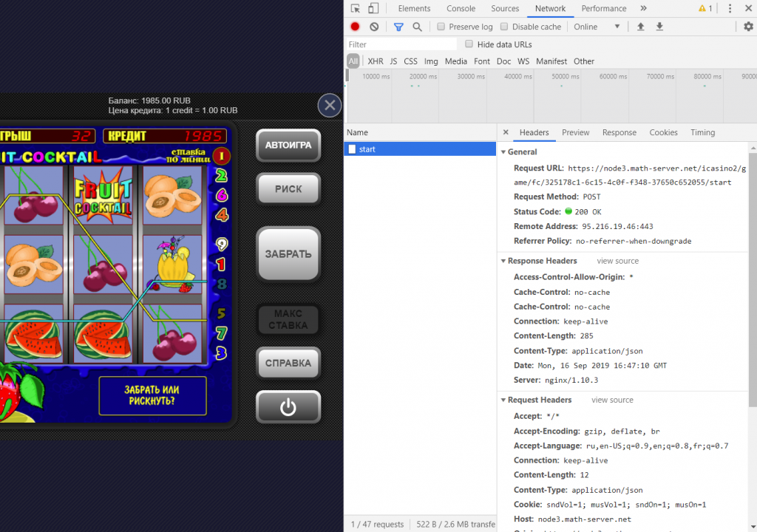Open network search with magnifier icon
757x532 pixels.
tap(417, 27)
